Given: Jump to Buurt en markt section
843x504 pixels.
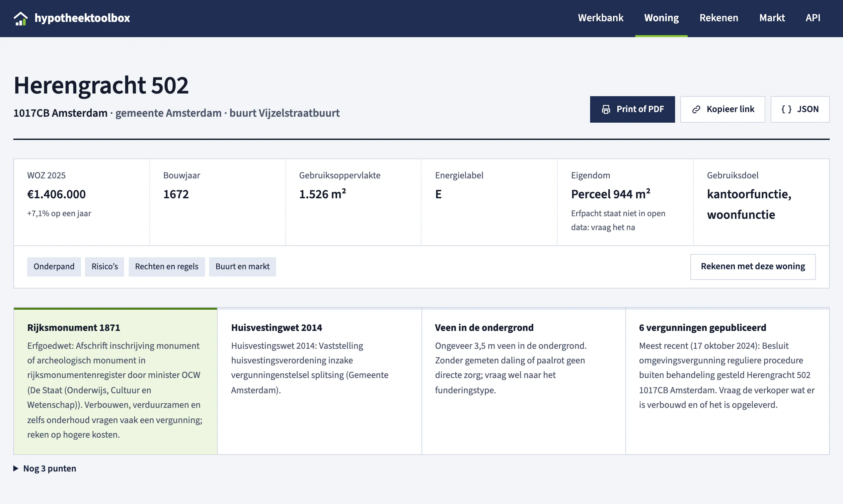Looking at the screenshot, I should point(242,267).
